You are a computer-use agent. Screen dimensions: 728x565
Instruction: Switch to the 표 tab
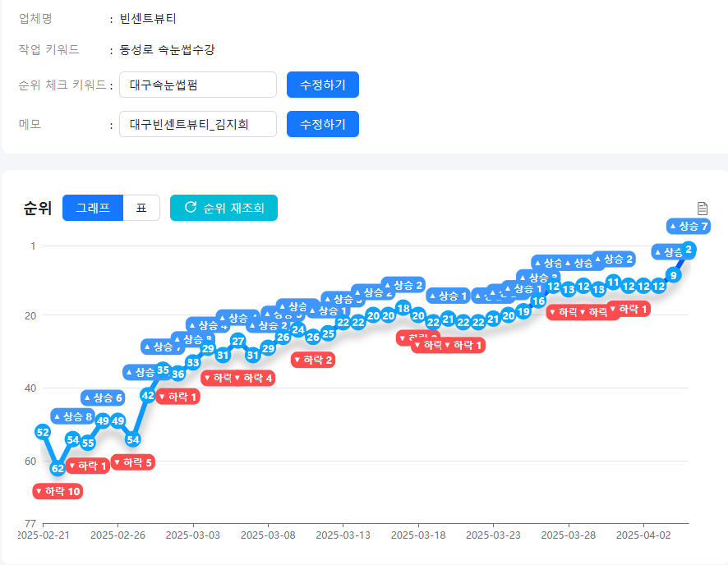click(141, 208)
